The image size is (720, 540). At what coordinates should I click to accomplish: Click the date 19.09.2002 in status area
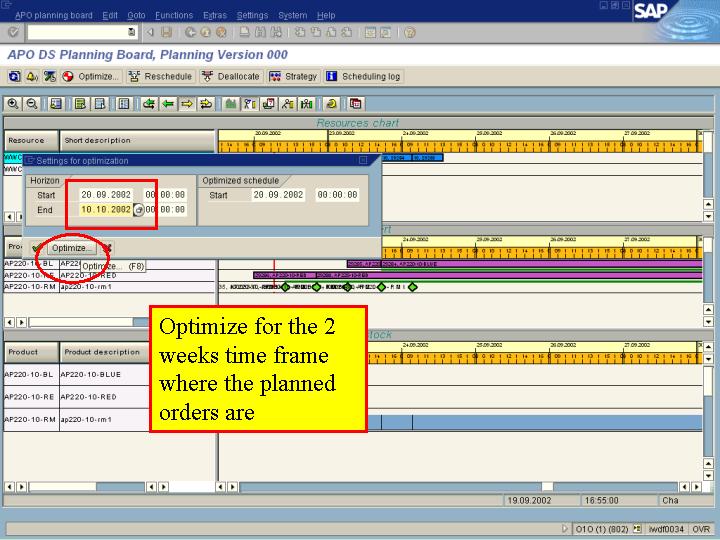[529, 501]
